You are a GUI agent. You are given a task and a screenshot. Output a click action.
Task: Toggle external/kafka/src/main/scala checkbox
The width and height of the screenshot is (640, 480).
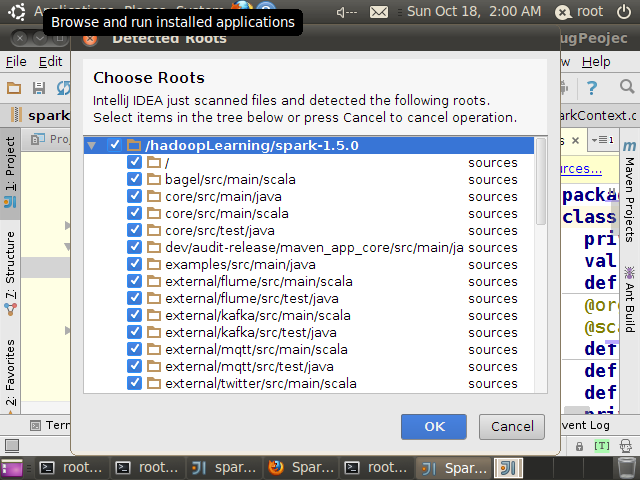click(134, 316)
